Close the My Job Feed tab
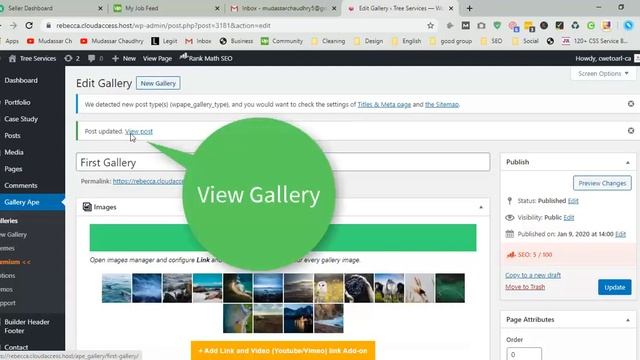 coord(217,8)
